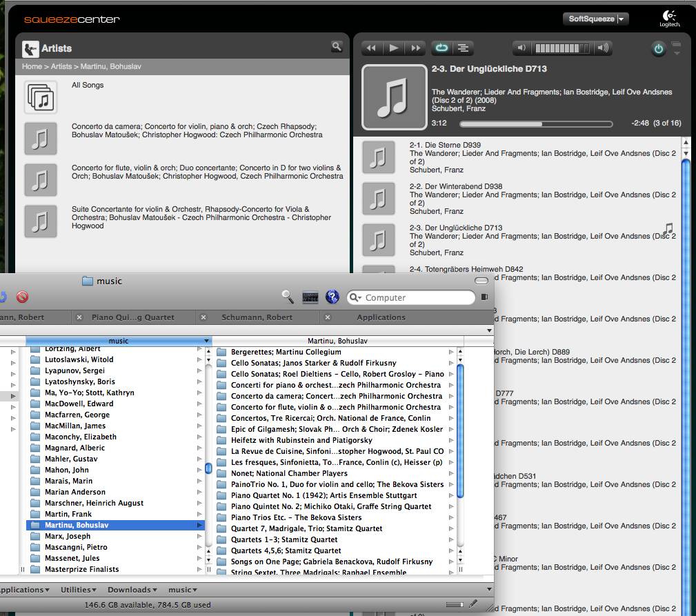Switch to the Piano Quintet tab
Image resolution: width=696 pixels, height=616 pixels.
pos(132,317)
